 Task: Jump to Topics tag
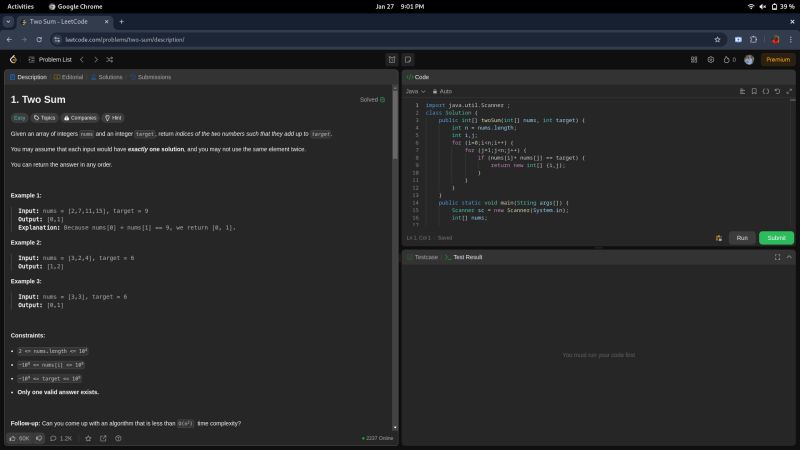point(44,118)
